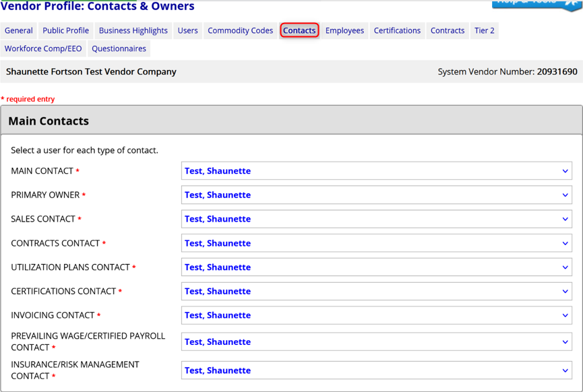
Task: Select the Tier 2 tab
Action: click(484, 30)
